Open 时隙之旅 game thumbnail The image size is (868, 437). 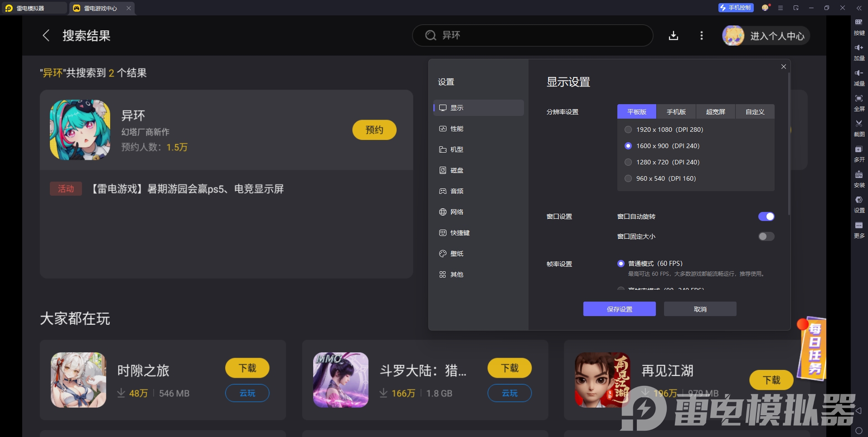click(78, 380)
